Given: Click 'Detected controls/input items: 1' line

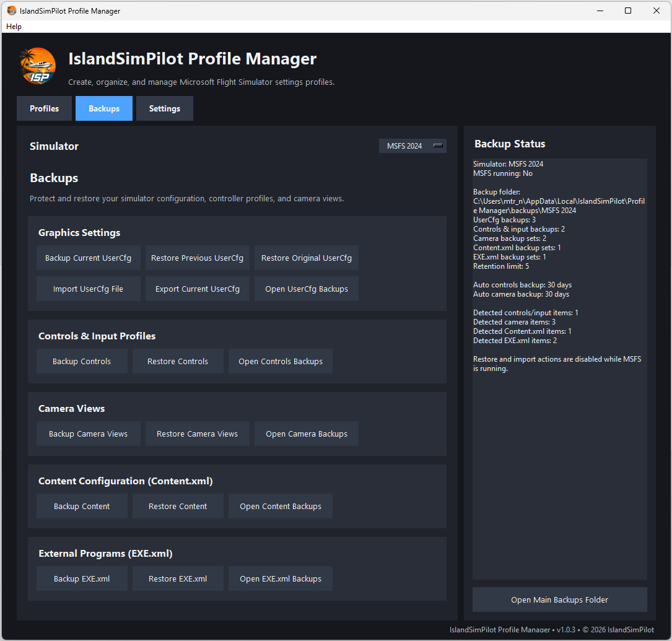Looking at the screenshot, I should point(525,313).
